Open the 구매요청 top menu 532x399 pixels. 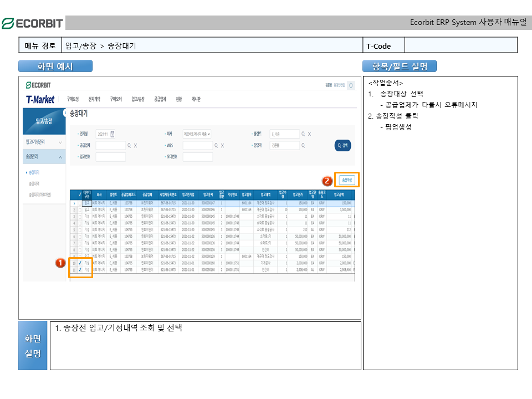pyautogui.click(x=73, y=99)
